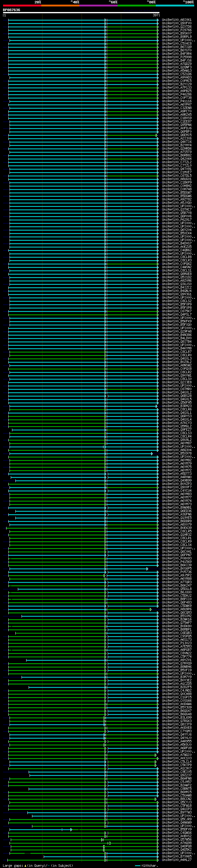The image size is (197, 868).
Task: Open hit UniRef100_Q2XTD6
Action: tap(177, 26)
